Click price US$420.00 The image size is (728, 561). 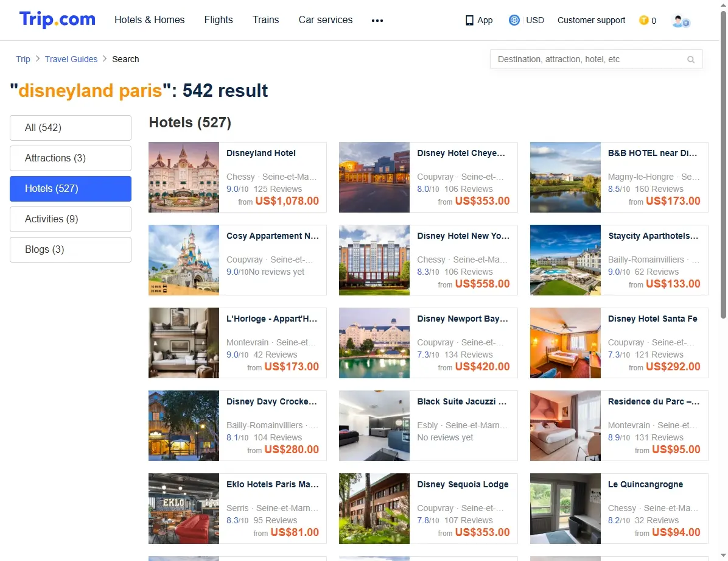(483, 366)
